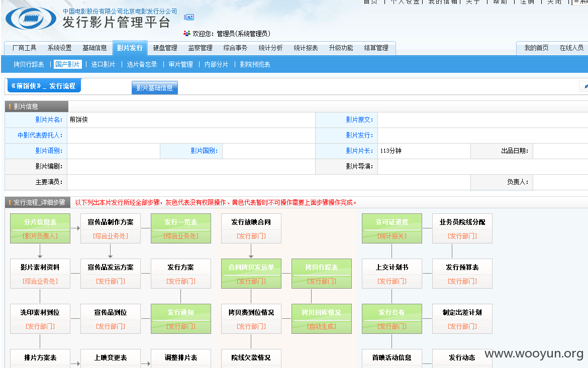Click the ID card icon beside the title
This screenshot has height=368, width=588.
(x=189, y=17)
